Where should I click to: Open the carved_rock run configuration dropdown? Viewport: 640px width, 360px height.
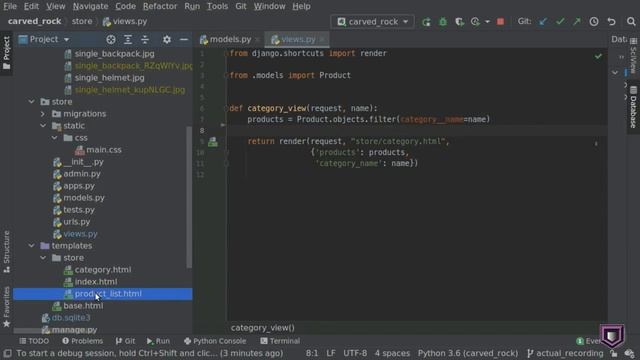click(372, 22)
